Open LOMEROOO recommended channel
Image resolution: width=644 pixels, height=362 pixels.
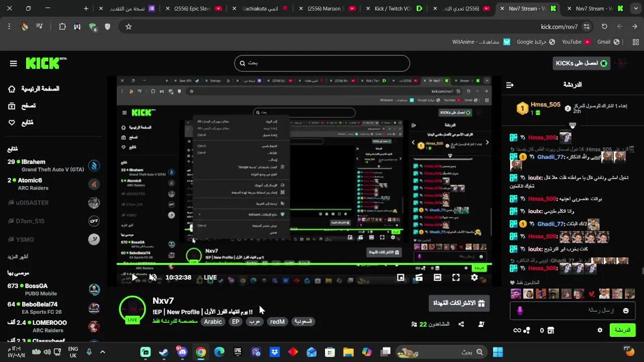pyautogui.click(x=53, y=326)
